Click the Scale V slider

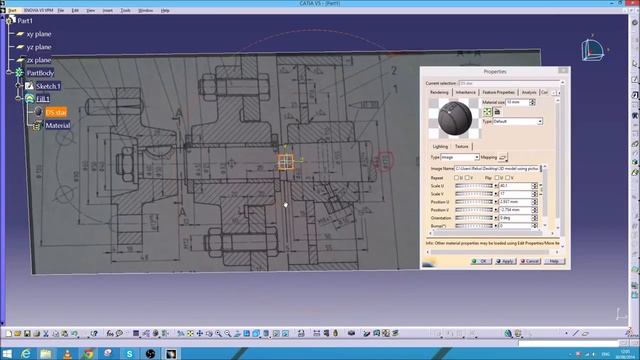(x=474, y=194)
